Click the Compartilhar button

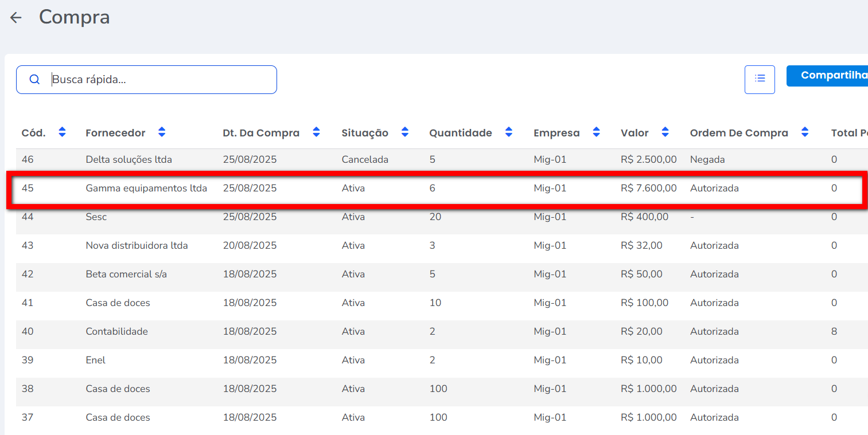point(831,76)
